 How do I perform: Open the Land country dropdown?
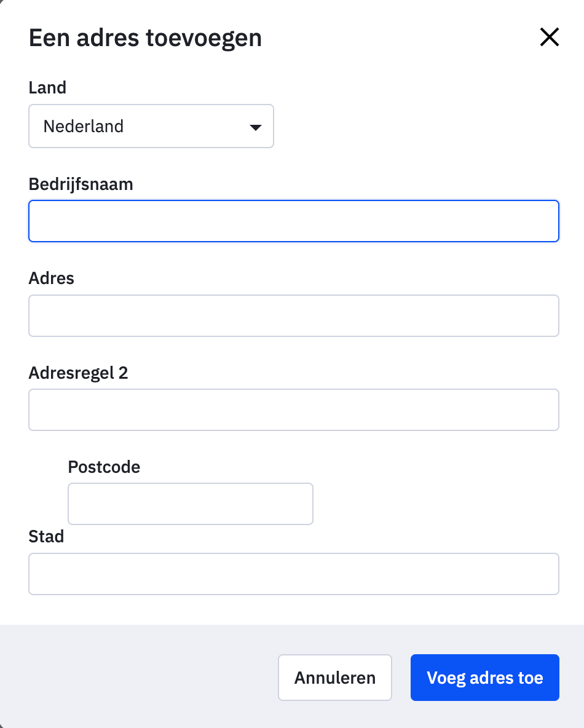tap(151, 126)
